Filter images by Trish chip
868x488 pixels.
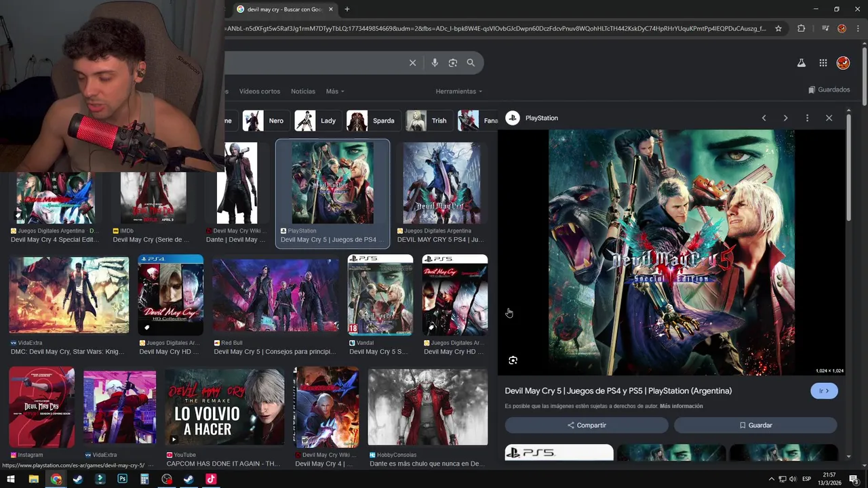[x=429, y=121]
